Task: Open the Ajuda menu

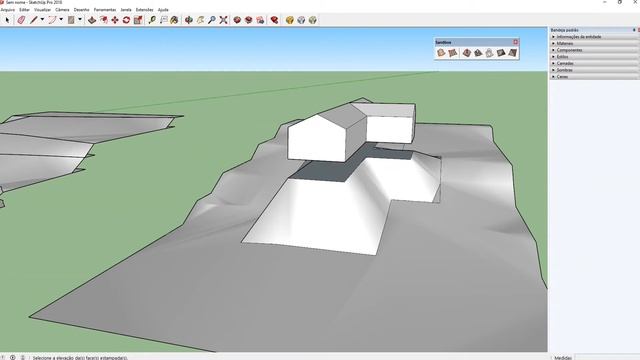Action: [x=163, y=10]
